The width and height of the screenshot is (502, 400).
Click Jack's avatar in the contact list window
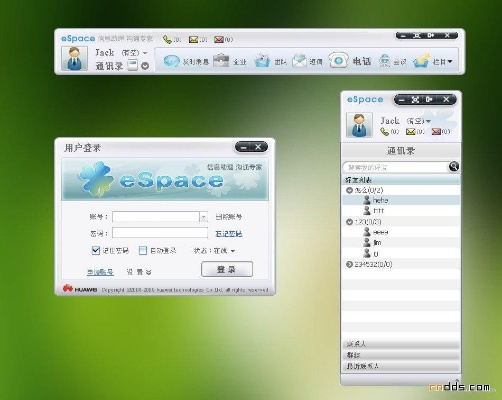pyautogui.click(x=359, y=125)
